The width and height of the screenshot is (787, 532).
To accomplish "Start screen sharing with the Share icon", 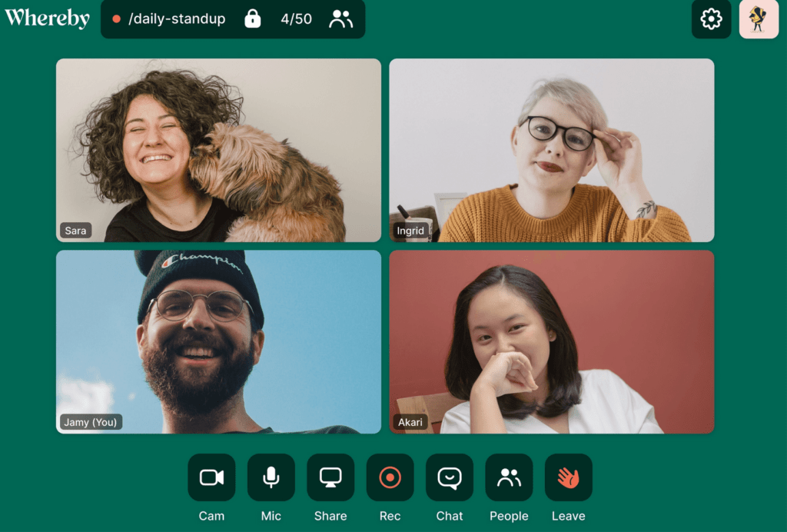I will [330, 477].
